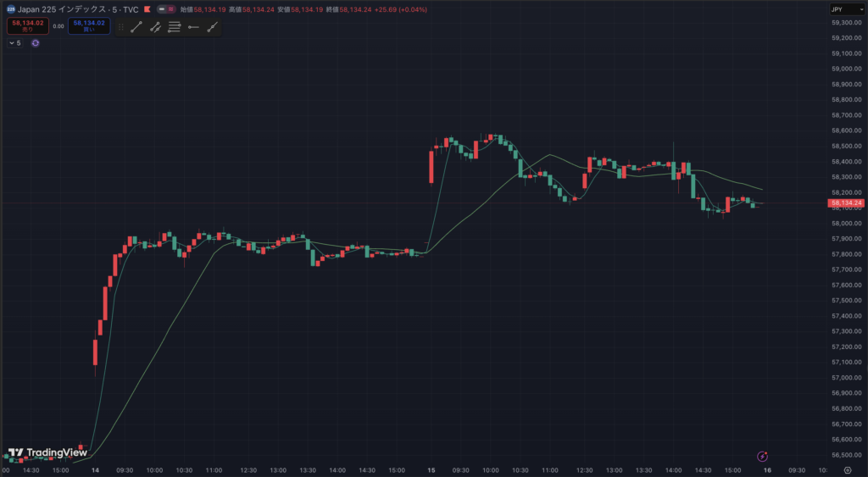The height and width of the screenshot is (477, 868).
Task: Select the horizontal ray drawing tool
Action: tap(193, 27)
